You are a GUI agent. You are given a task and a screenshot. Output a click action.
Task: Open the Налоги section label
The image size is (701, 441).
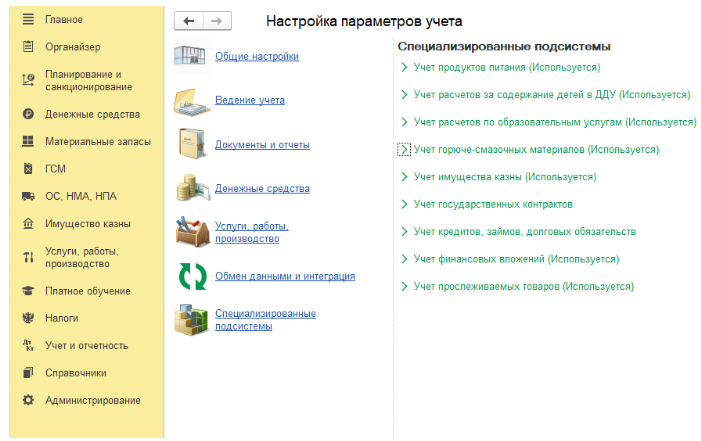coord(62,318)
